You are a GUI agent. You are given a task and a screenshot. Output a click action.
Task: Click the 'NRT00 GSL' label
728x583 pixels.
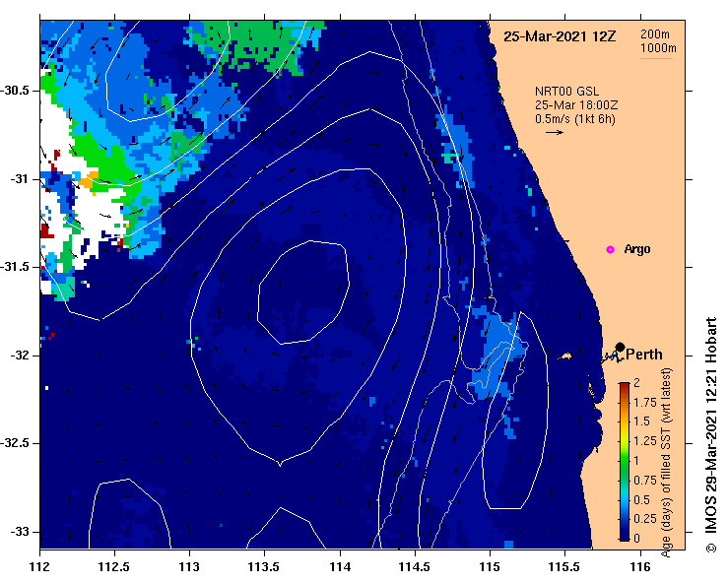point(566,92)
